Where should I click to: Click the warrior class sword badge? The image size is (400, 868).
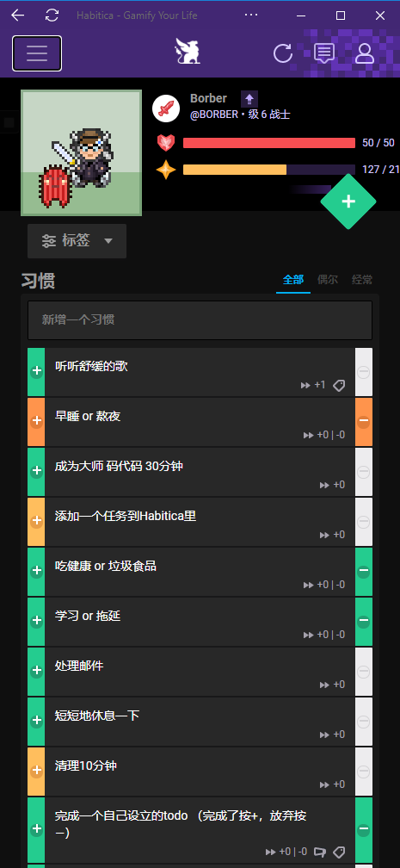tap(166, 108)
